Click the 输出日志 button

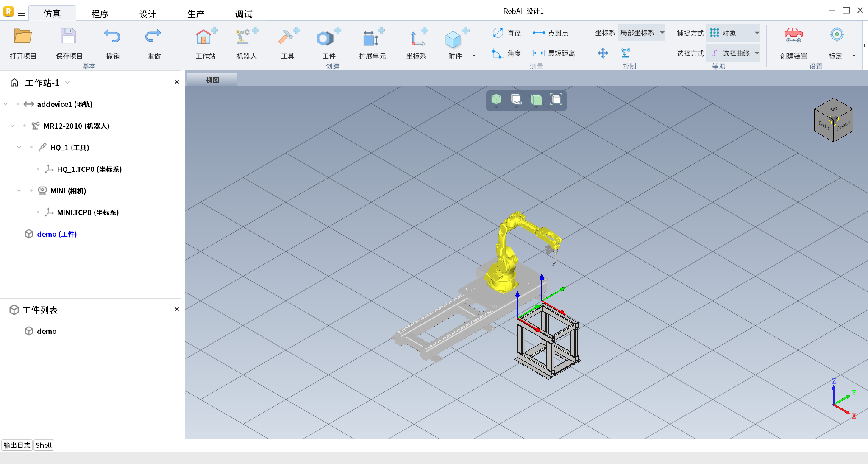[17, 445]
